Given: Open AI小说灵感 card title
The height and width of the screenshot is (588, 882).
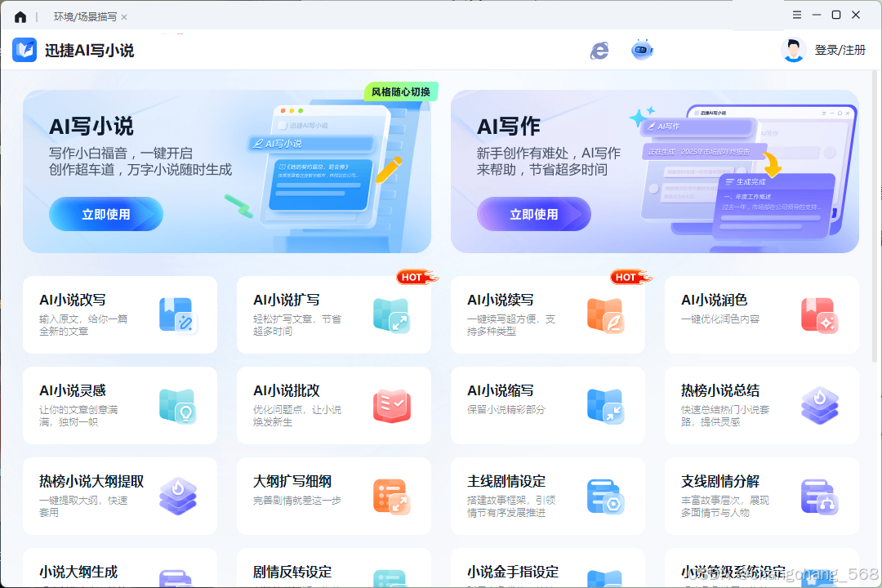Looking at the screenshot, I should [x=73, y=390].
